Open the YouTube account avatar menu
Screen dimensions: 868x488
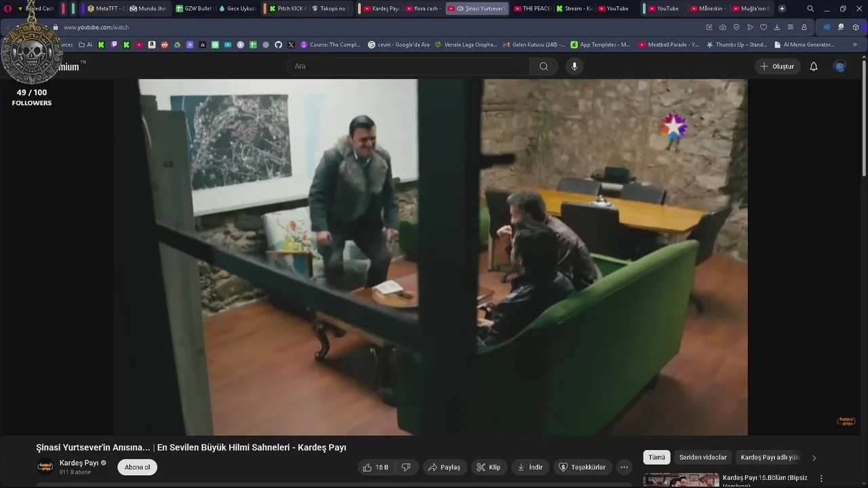coord(840,66)
